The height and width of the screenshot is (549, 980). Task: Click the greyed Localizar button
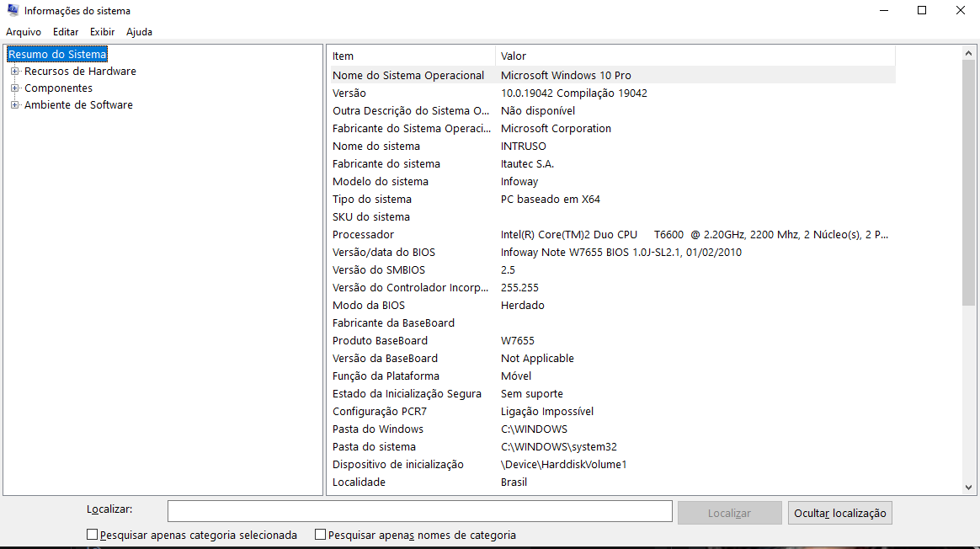point(729,513)
